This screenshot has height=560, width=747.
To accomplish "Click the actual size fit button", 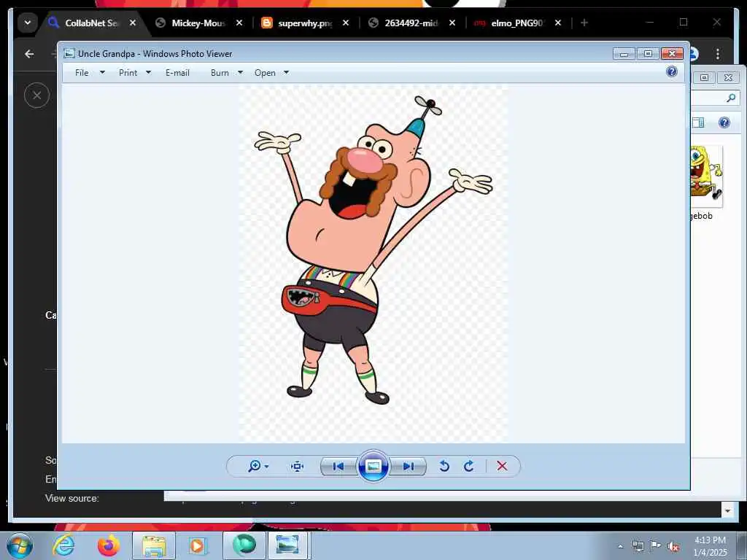I will [x=298, y=466].
